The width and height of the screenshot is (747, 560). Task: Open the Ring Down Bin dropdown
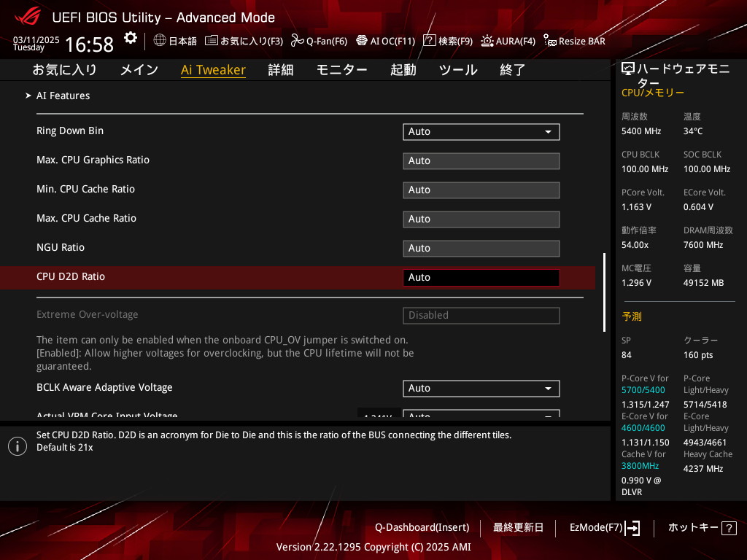(481, 131)
